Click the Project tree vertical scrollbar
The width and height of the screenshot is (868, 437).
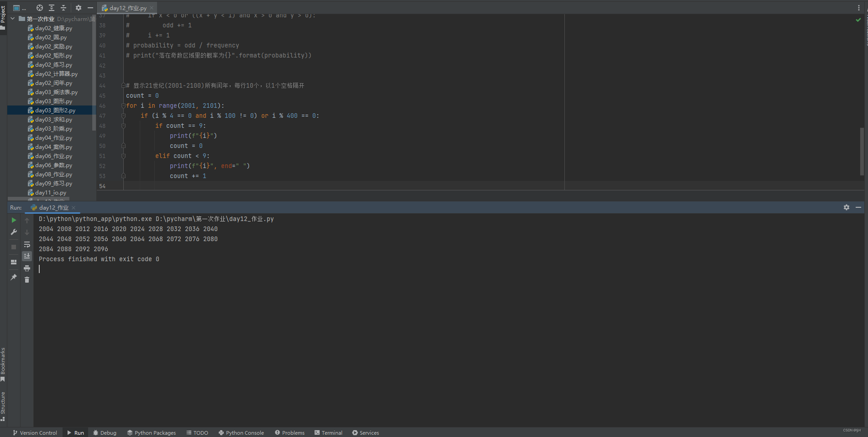click(x=94, y=73)
